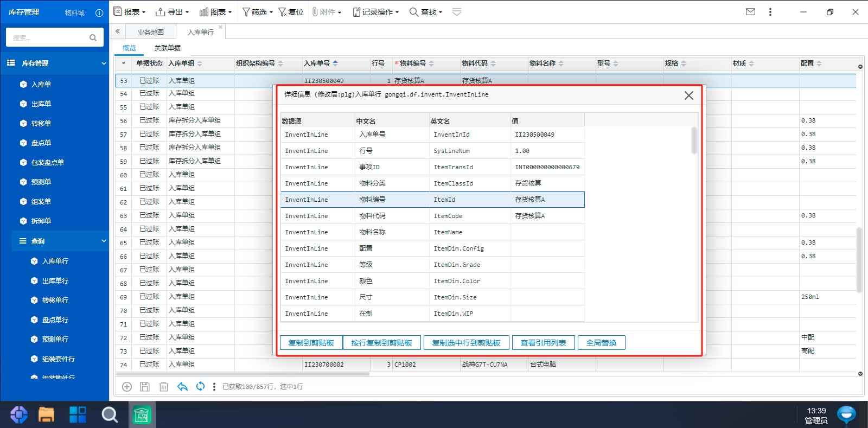Open 出库单行 under 查询

tap(55, 280)
